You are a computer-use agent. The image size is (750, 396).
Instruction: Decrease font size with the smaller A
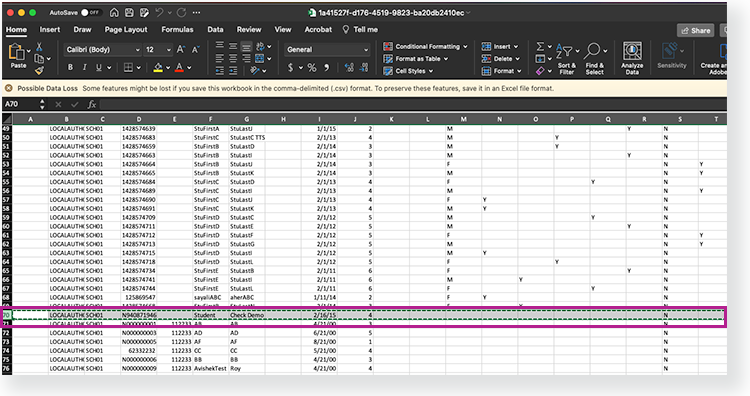pos(195,49)
